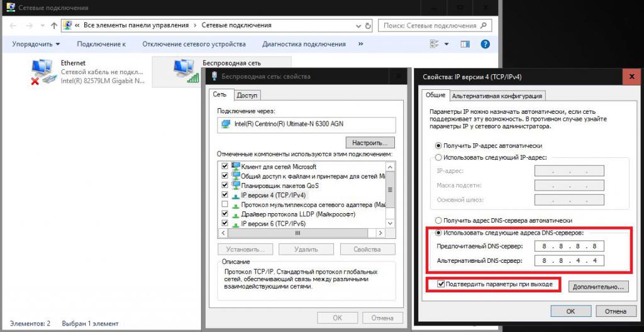
Task: Click the Настроить... button
Action: coord(370,143)
